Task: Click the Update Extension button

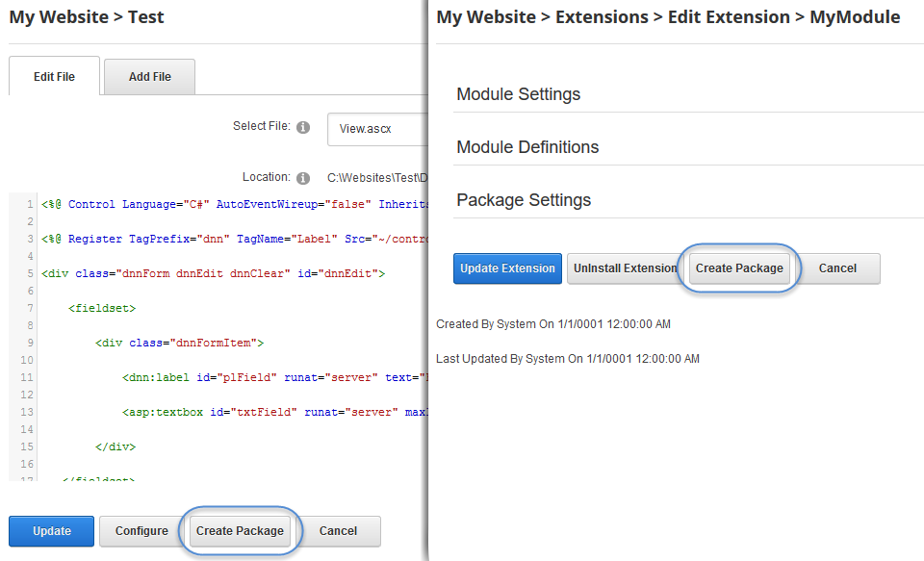Action: [507, 268]
